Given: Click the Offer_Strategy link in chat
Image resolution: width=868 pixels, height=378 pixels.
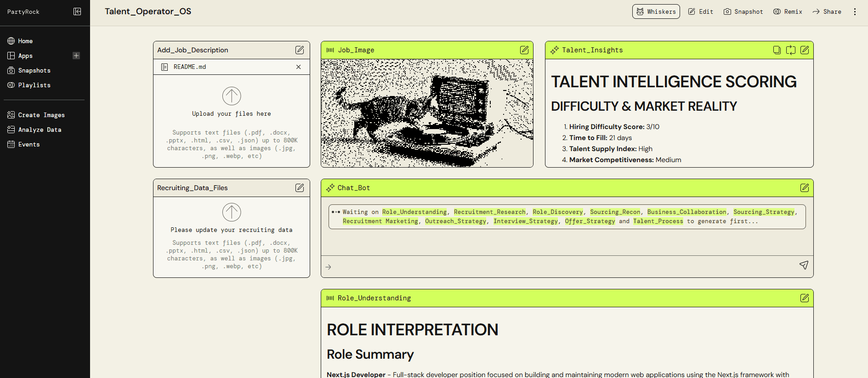Looking at the screenshot, I should (590, 221).
